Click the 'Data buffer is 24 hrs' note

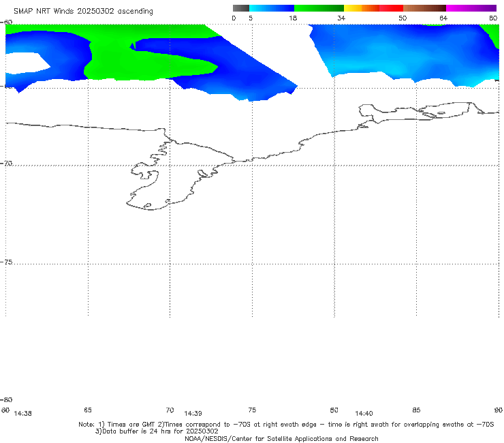pyautogui.click(x=157, y=431)
